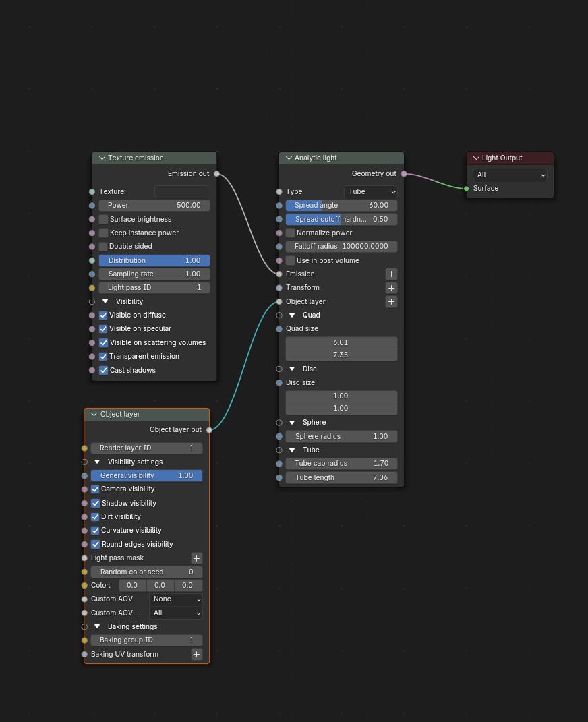Click the Transform input socket on Analytic light
The image size is (588, 722).
tap(279, 288)
